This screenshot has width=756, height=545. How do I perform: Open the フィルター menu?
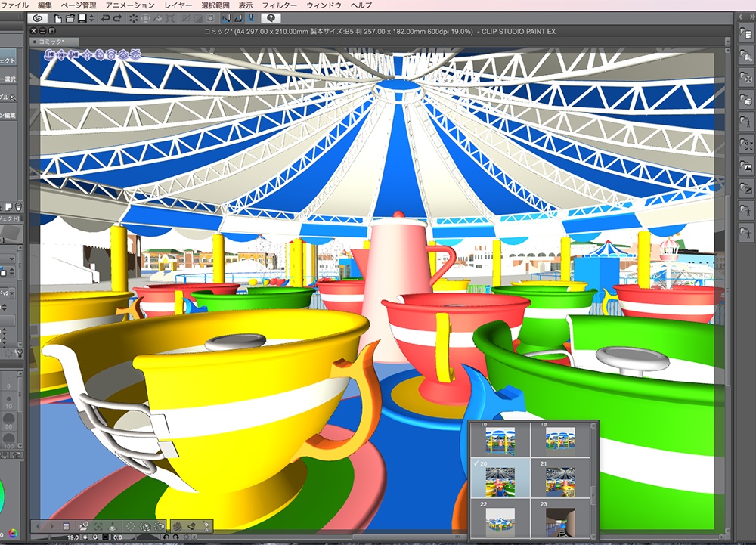coord(279,5)
